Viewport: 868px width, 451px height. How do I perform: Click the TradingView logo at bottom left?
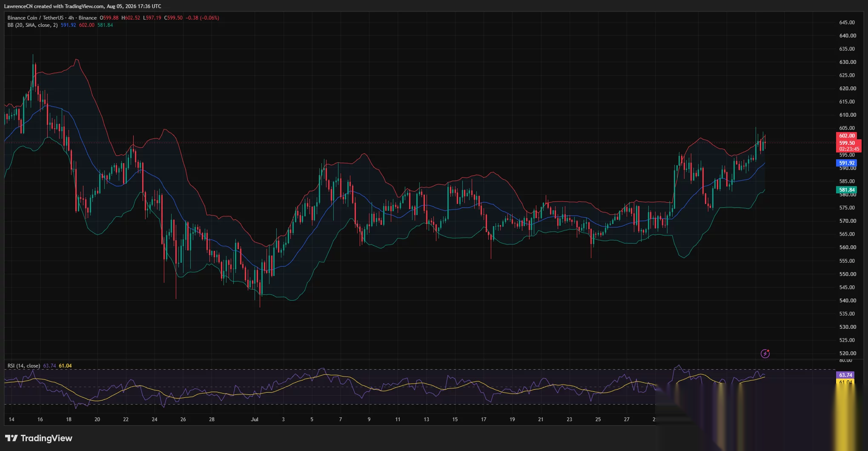coord(39,438)
